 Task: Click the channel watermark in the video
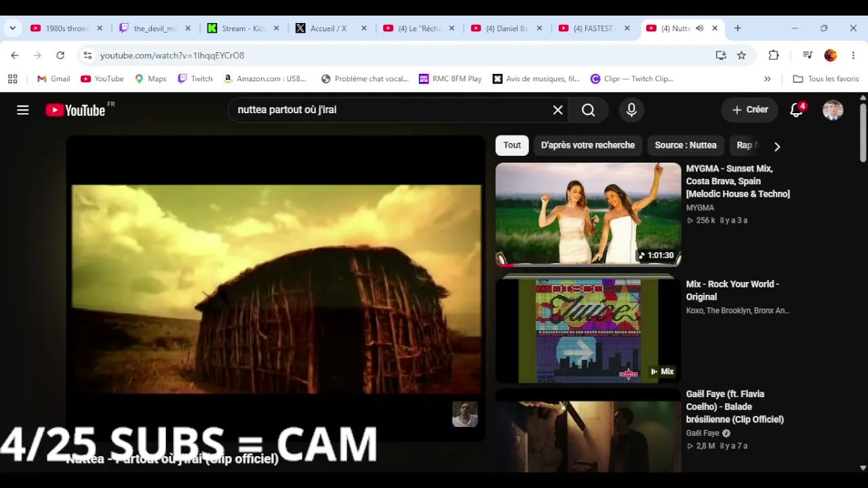coord(465,414)
